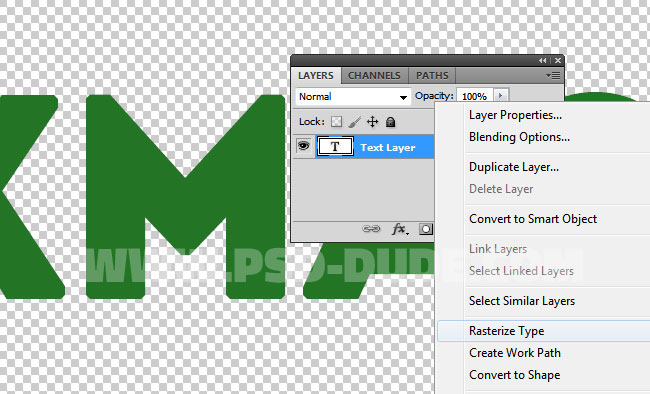This screenshot has width=650, height=394.
Task: Click the link layers chain icon
Action: 371,229
